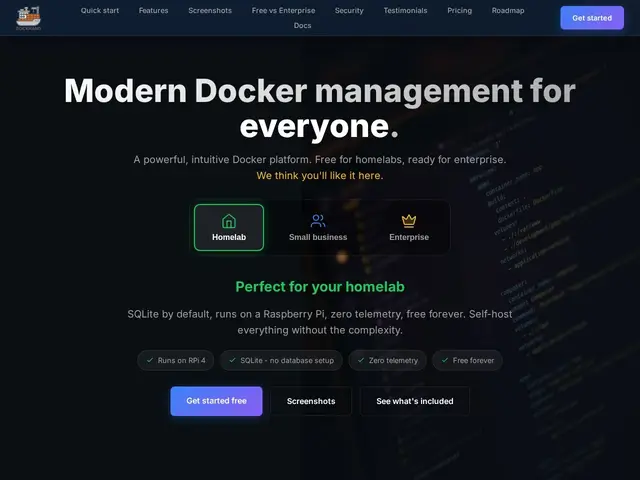
Task: Open the Testimonials nav link
Action: coord(405,11)
